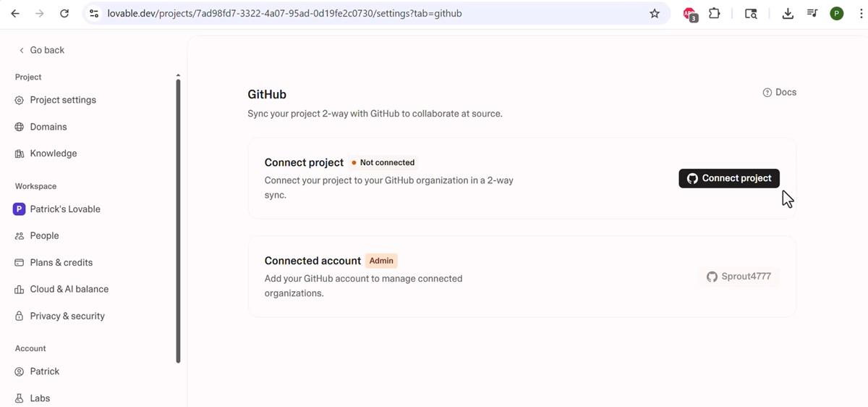This screenshot has width=868, height=407.
Task: Open the green P profile avatar
Action: [x=837, y=13]
